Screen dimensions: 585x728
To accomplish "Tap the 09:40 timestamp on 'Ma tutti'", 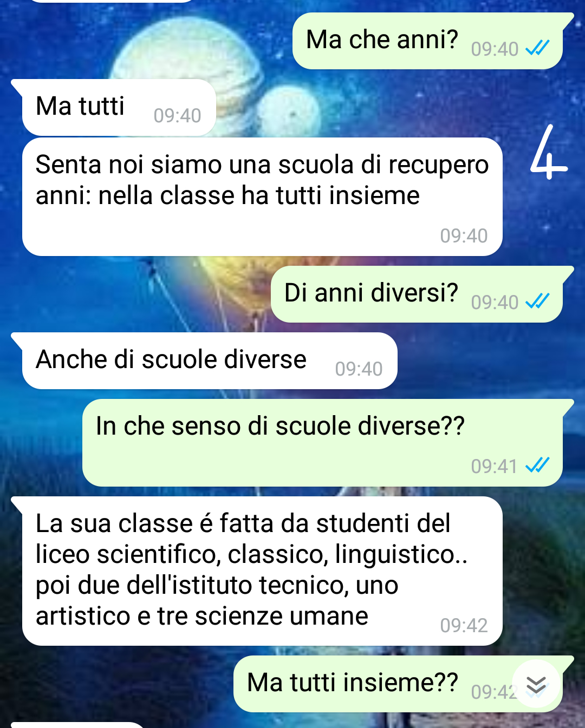I will tap(177, 116).
